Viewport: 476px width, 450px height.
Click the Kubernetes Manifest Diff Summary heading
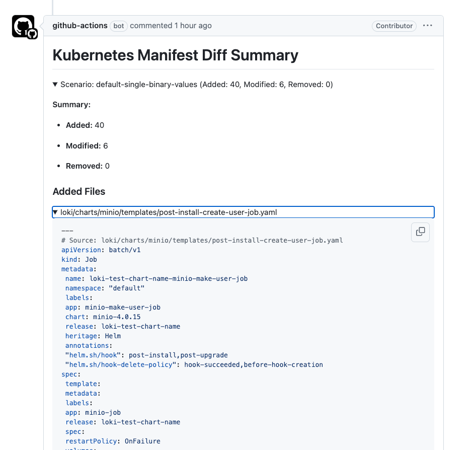tap(175, 55)
